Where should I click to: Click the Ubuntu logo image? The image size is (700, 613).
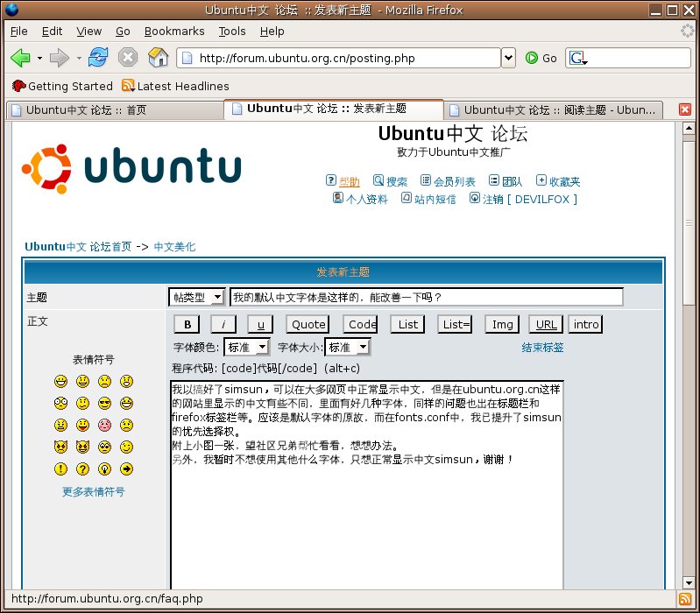[x=131, y=169]
